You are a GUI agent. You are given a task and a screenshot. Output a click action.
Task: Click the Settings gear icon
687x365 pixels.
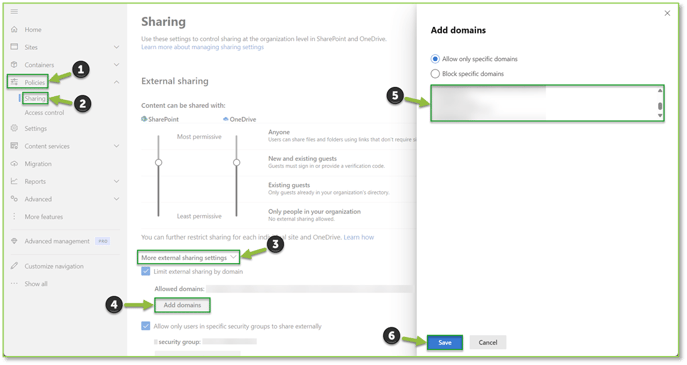tap(14, 128)
